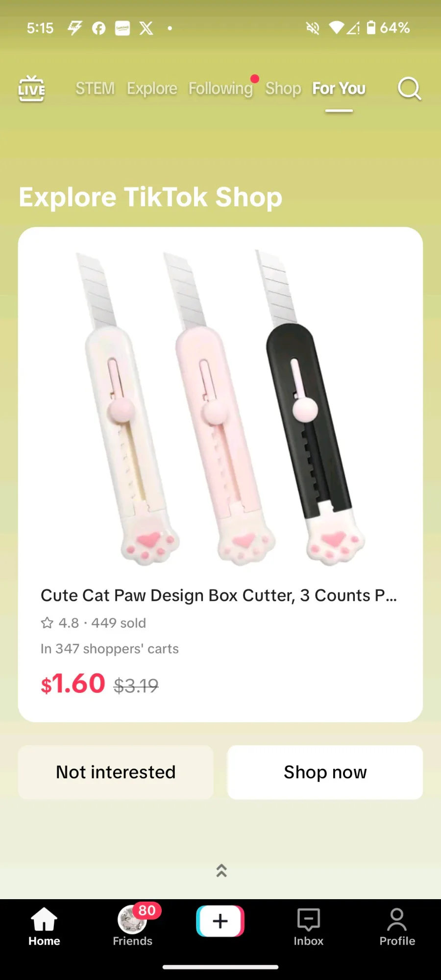The width and height of the screenshot is (441, 980).
Task: Open the LIVE icon at top left
Action: point(32,89)
